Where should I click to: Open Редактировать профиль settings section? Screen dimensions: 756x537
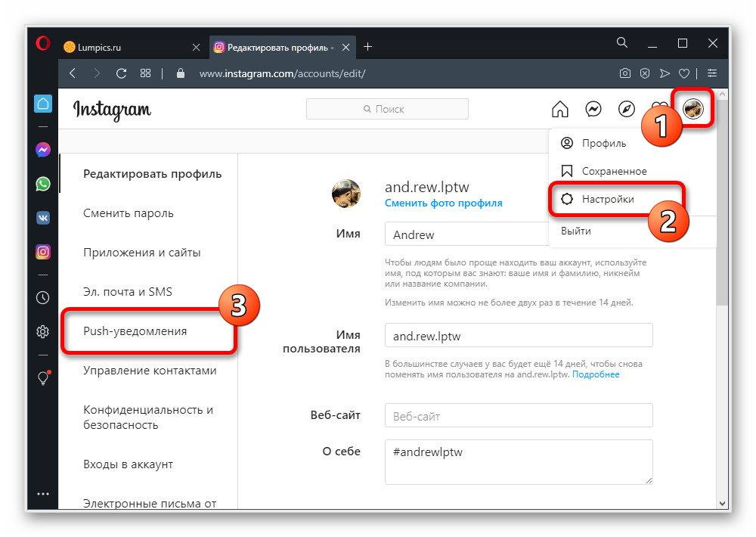pos(153,174)
